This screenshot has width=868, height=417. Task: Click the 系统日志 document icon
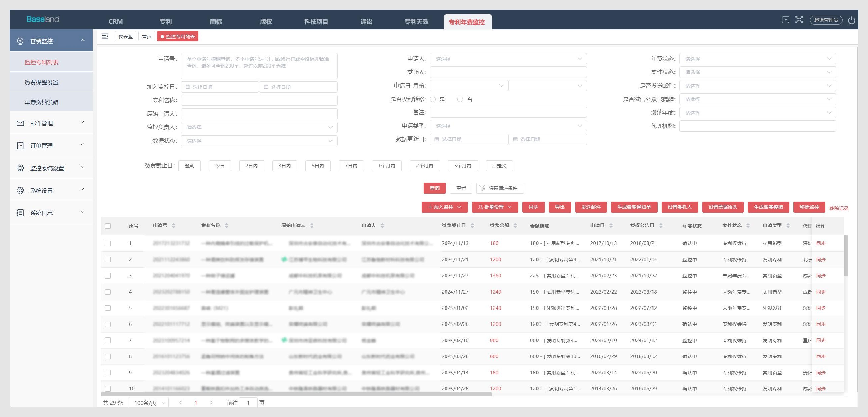coord(20,213)
